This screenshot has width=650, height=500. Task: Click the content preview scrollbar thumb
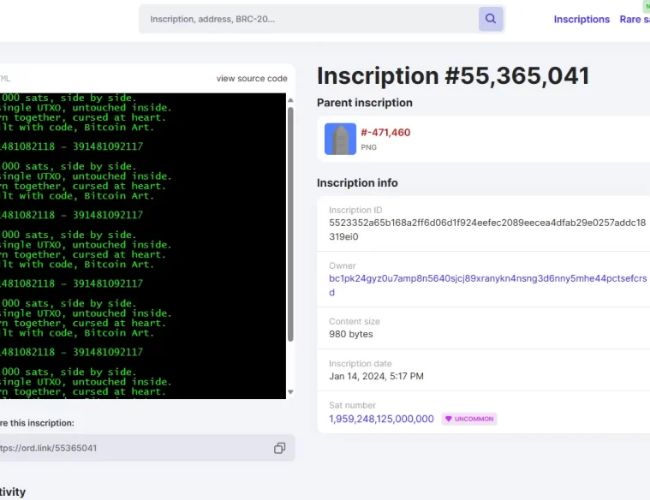point(291,224)
